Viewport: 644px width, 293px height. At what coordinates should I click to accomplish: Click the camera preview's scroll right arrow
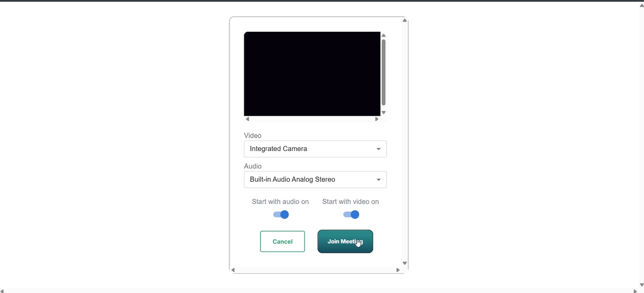click(x=377, y=119)
